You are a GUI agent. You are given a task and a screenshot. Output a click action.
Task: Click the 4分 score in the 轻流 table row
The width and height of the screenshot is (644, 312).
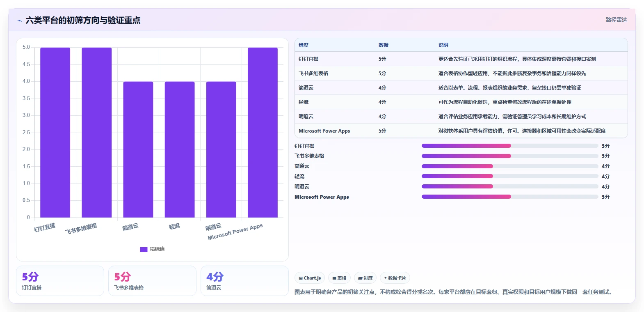point(382,102)
